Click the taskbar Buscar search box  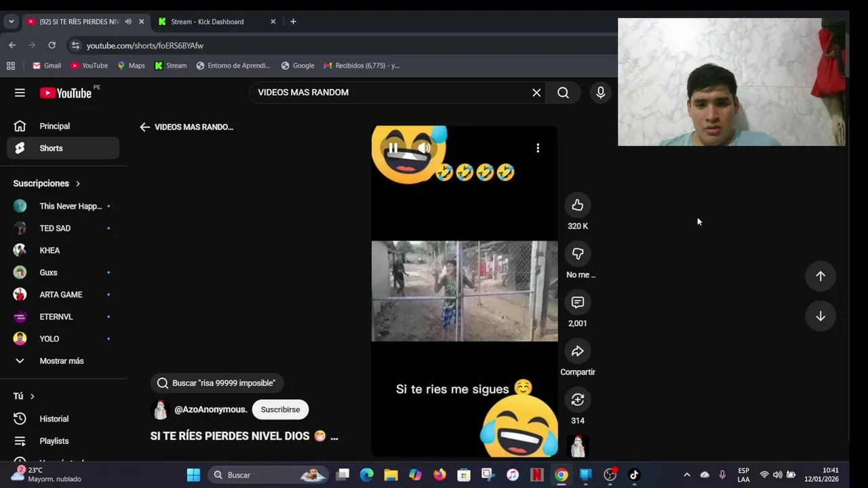[269, 475]
